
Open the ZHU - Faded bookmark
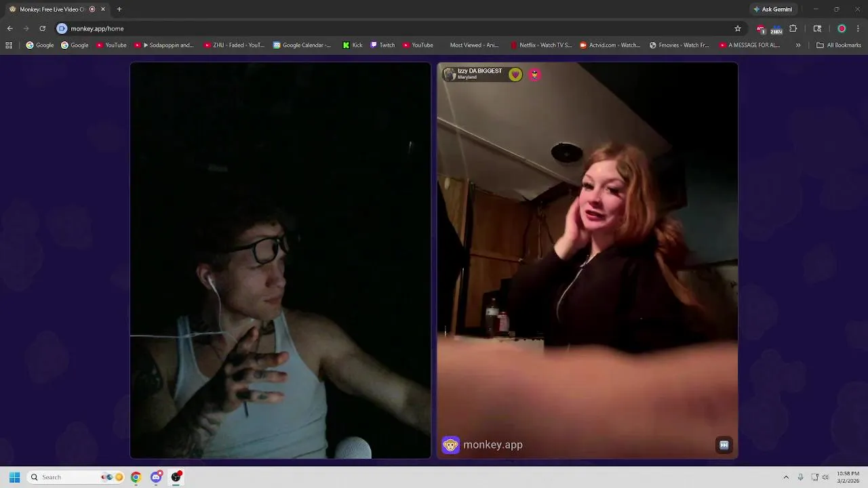tap(234, 45)
